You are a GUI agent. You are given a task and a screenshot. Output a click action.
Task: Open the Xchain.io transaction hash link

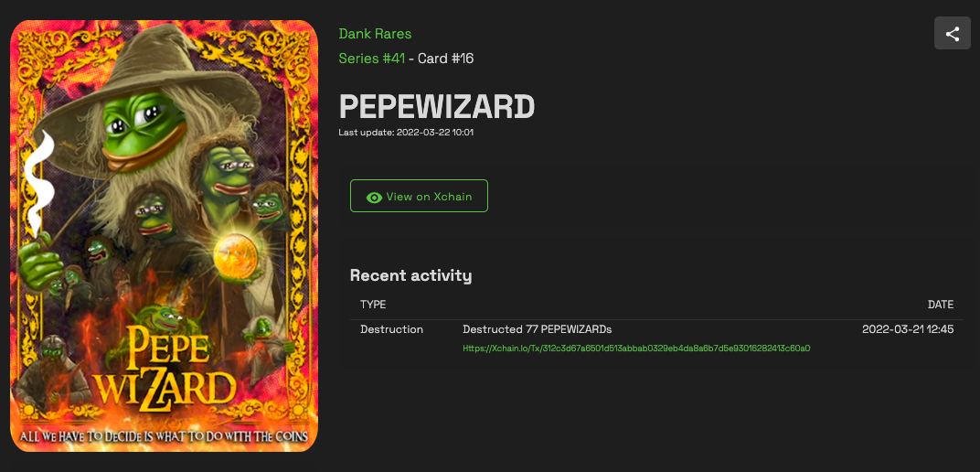coord(636,349)
